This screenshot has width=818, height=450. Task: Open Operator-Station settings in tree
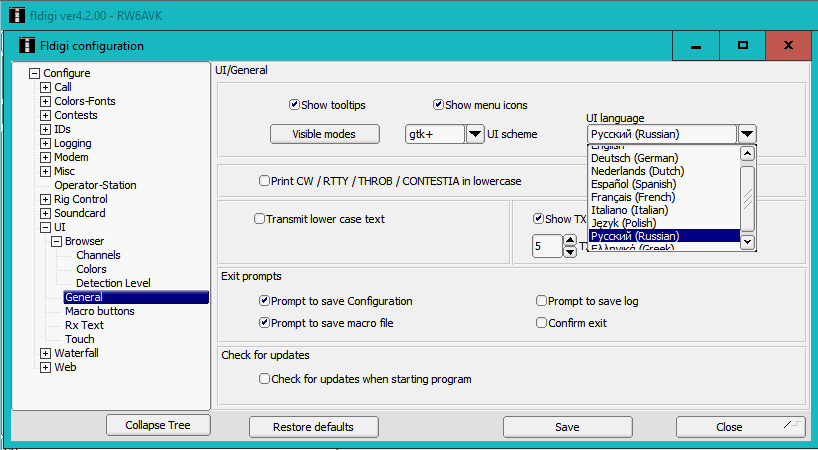(95, 185)
